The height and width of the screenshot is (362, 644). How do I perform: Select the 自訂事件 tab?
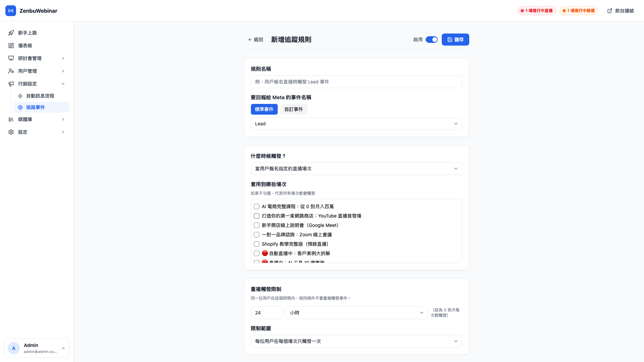click(x=293, y=109)
